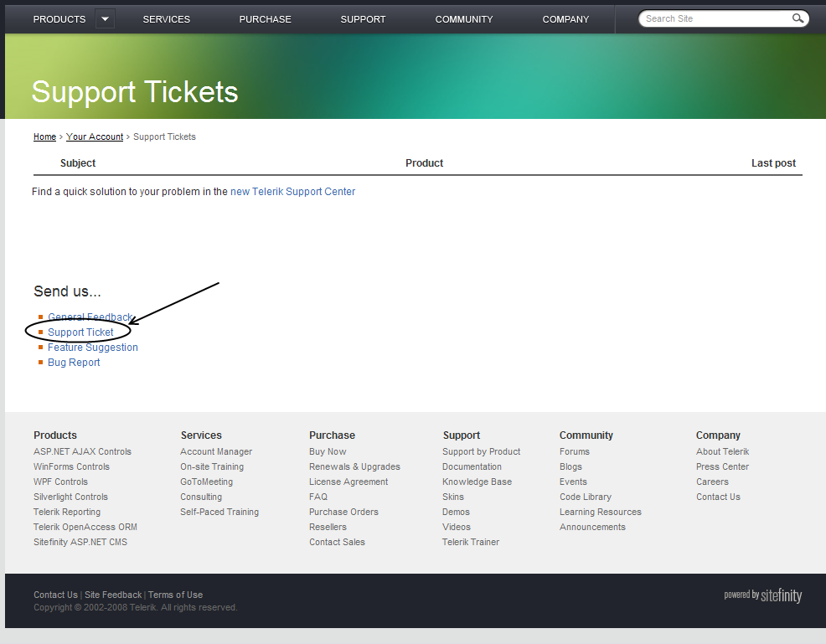Open Events footer link
This screenshot has height=644, width=826.
point(573,482)
